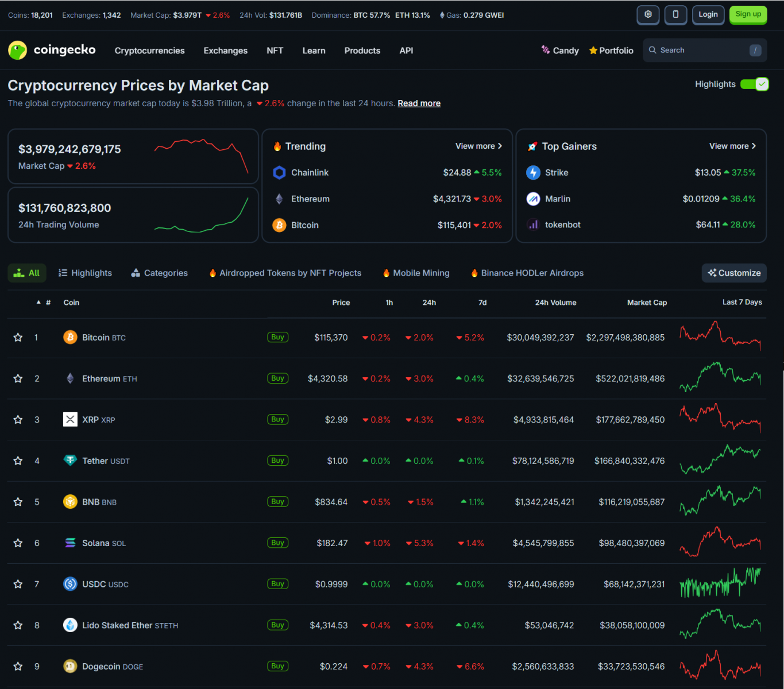Click the Strike icon in Top Gainers
Image resolution: width=784 pixels, height=689 pixels.
(x=533, y=172)
